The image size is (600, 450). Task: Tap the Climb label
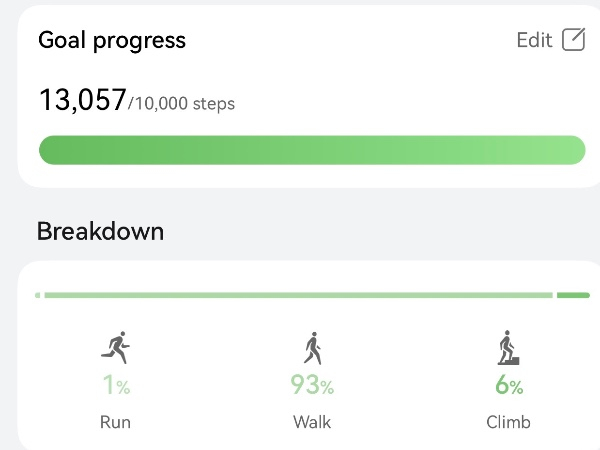tap(508, 422)
